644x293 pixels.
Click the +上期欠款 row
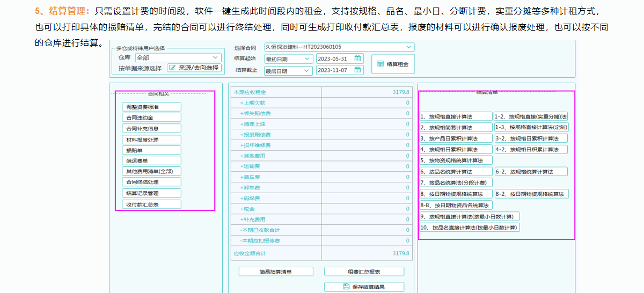coord(321,102)
